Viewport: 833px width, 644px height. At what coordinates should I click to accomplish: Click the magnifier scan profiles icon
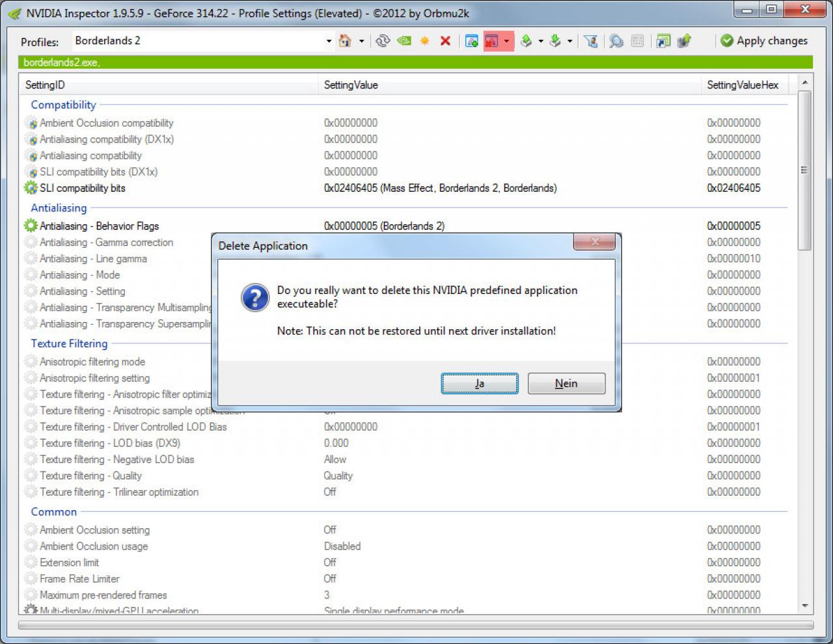616,41
